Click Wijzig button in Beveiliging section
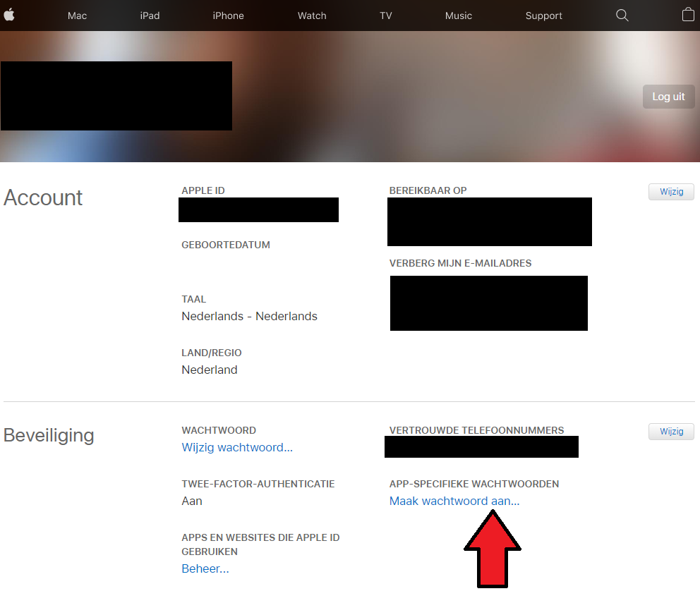 pyautogui.click(x=672, y=432)
